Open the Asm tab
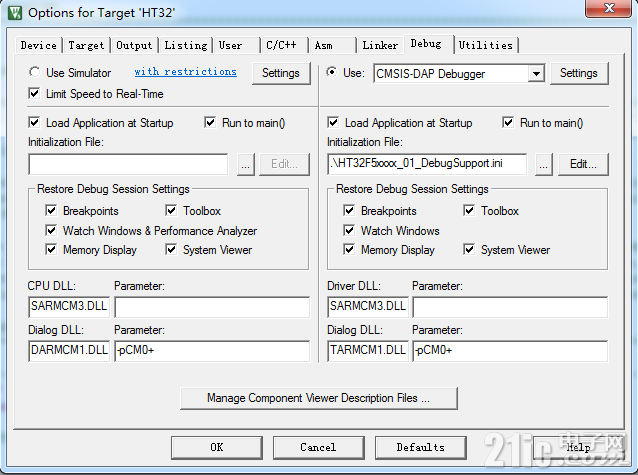The width and height of the screenshot is (638, 475). click(332, 45)
